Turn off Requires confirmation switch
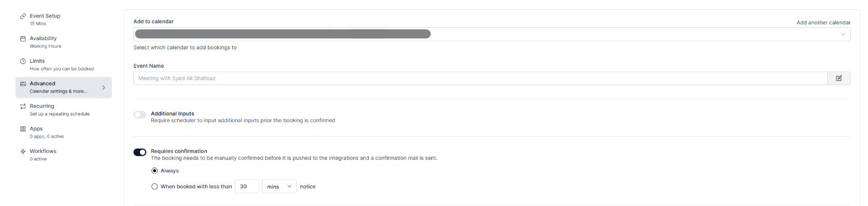Viewport: 868px width, 206px height. click(140, 152)
